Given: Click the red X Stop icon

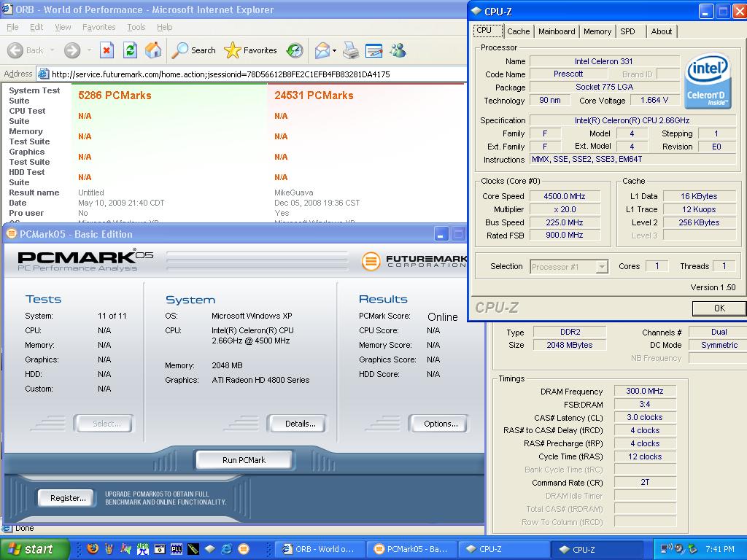Looking at the screenshot, I should 107,50.
